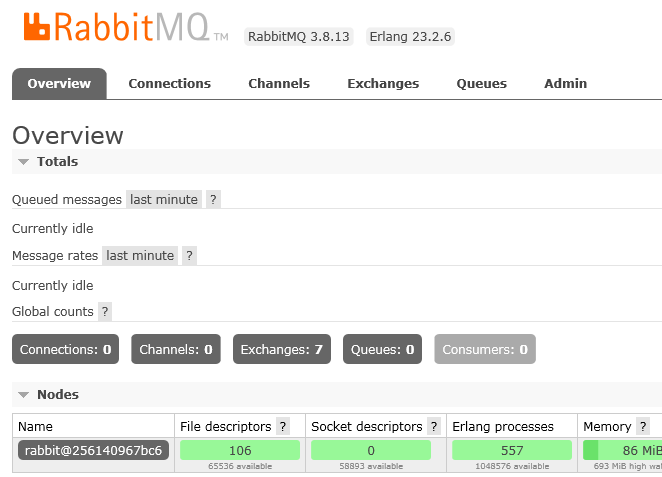Click the Connections: 0 count button

click(65, 350)
